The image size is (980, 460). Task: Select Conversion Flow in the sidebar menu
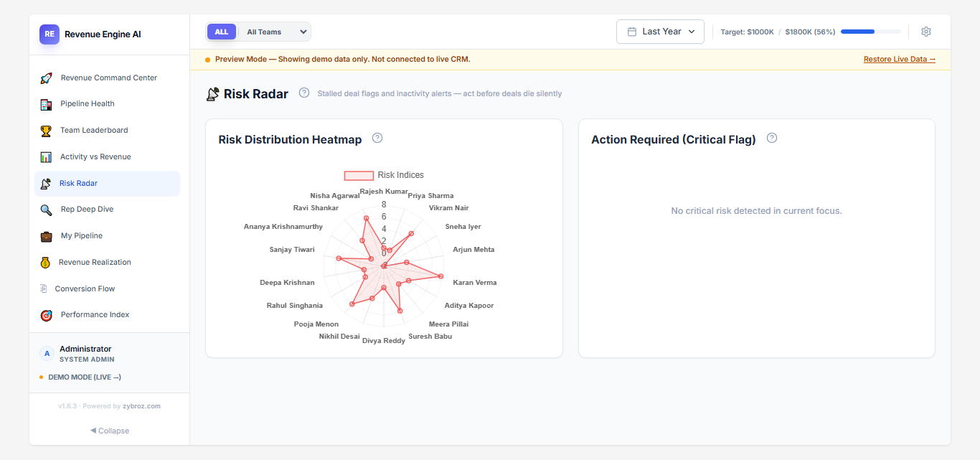(83, 288)
